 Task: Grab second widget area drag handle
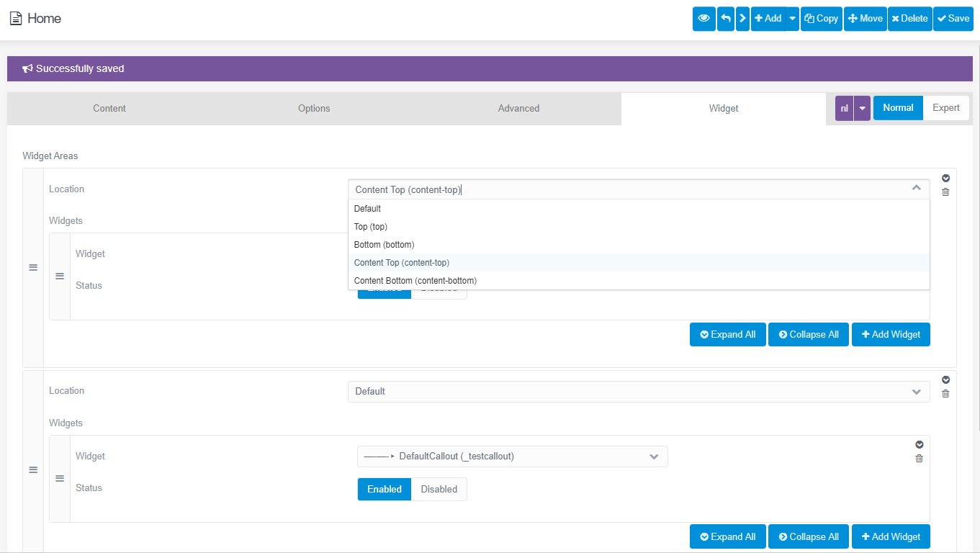click(x=33, y=469)
